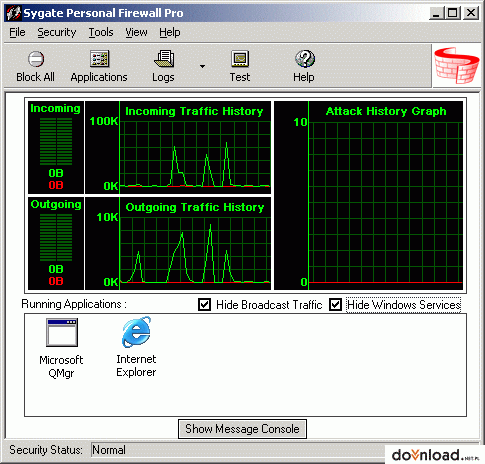The image size is (485, 464).
Task: Click the Block All toolbar icon
Action: pos(36,59)
